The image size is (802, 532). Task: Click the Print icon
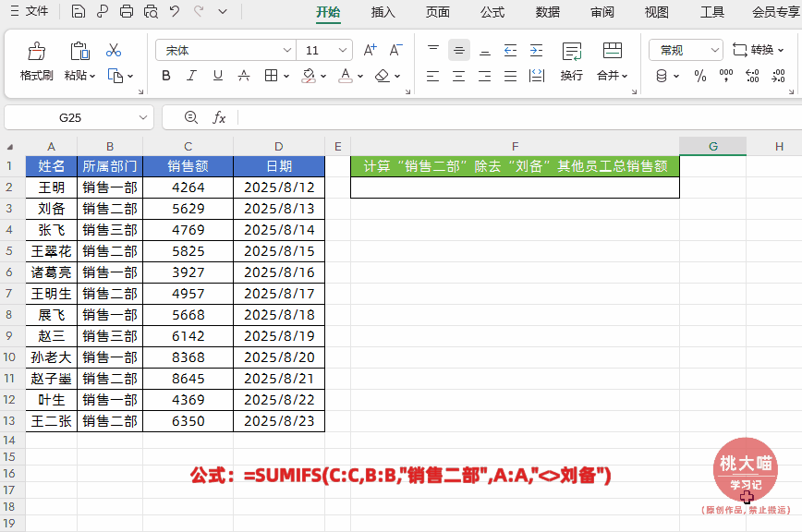point(127,11)
